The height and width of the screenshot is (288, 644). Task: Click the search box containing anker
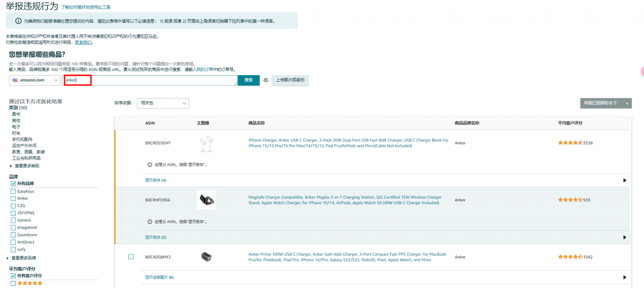tap(150, 80)
